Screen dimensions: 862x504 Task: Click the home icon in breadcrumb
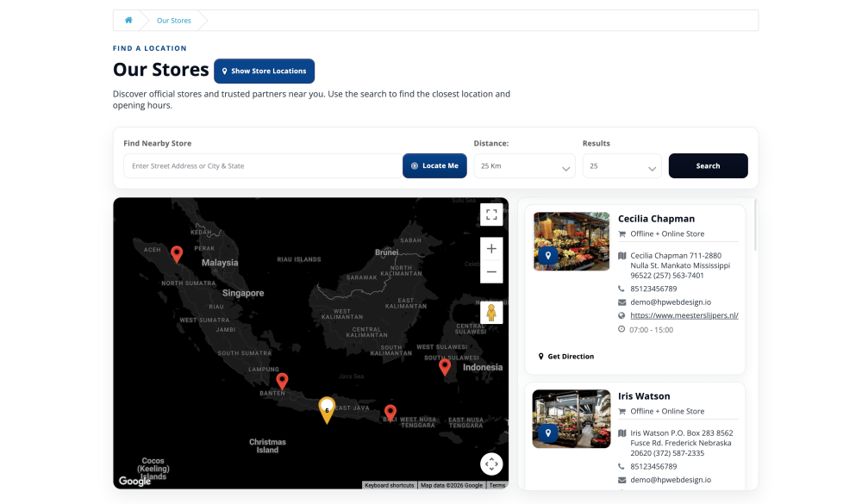coord(128,20)
